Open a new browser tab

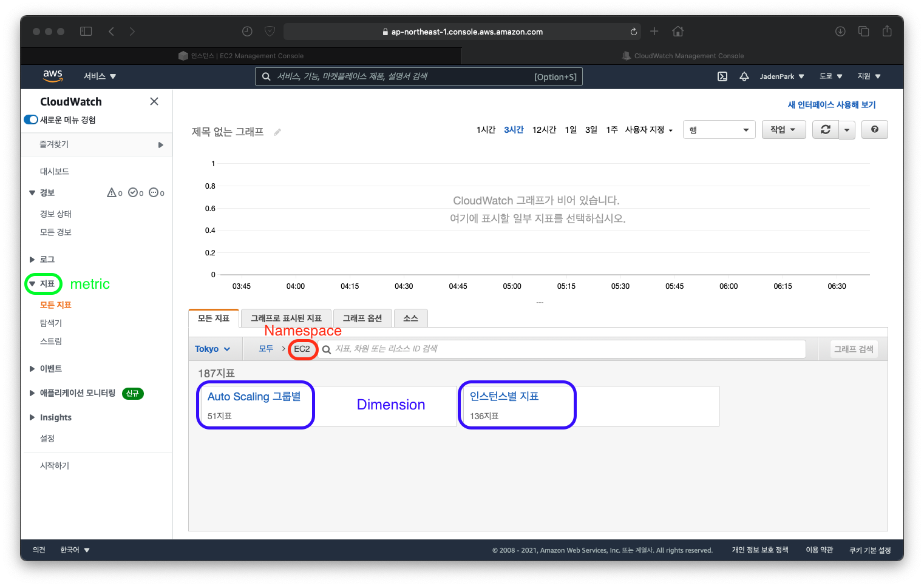point(654,32)
